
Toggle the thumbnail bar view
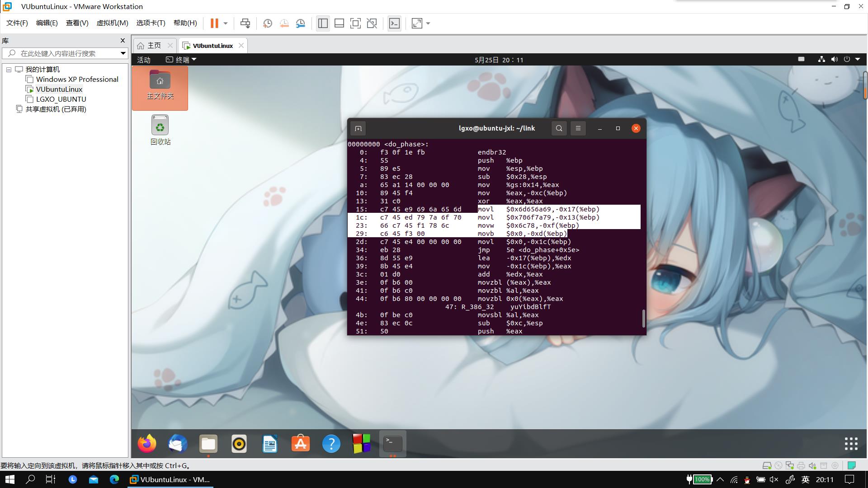click(339, 23)
